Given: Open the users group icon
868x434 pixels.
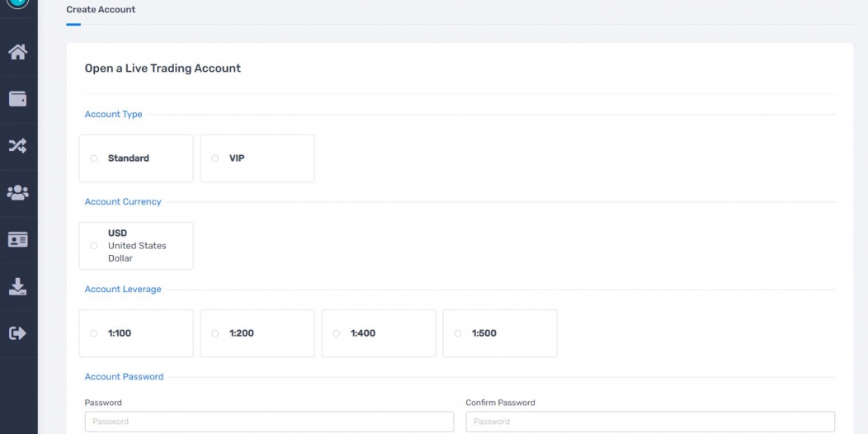Looking at the screenshot, I should [17, 192].
